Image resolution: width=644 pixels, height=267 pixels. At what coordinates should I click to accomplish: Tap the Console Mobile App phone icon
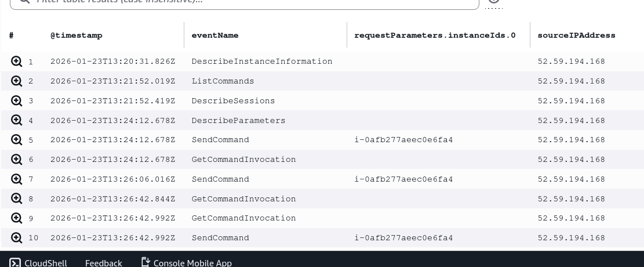[146, 262]
